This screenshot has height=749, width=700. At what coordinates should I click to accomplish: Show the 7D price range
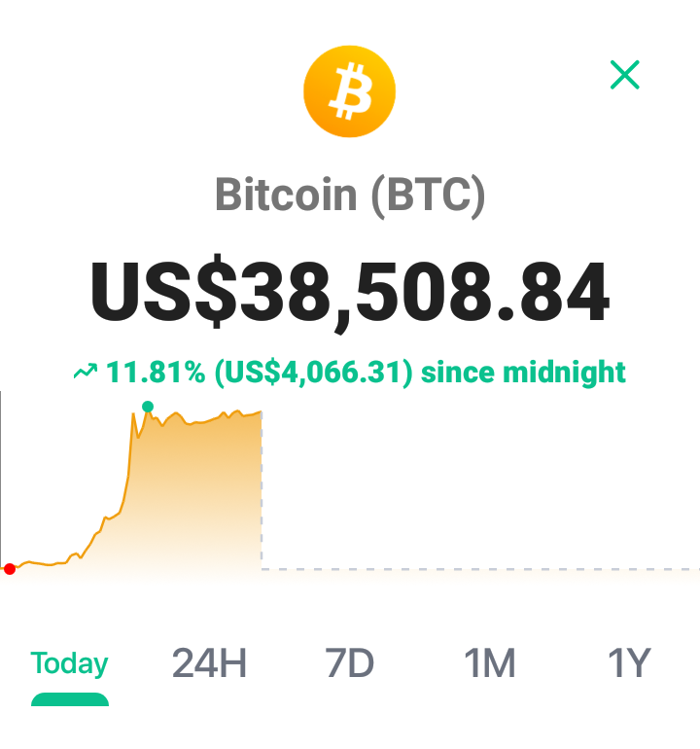tap(349, 663)
